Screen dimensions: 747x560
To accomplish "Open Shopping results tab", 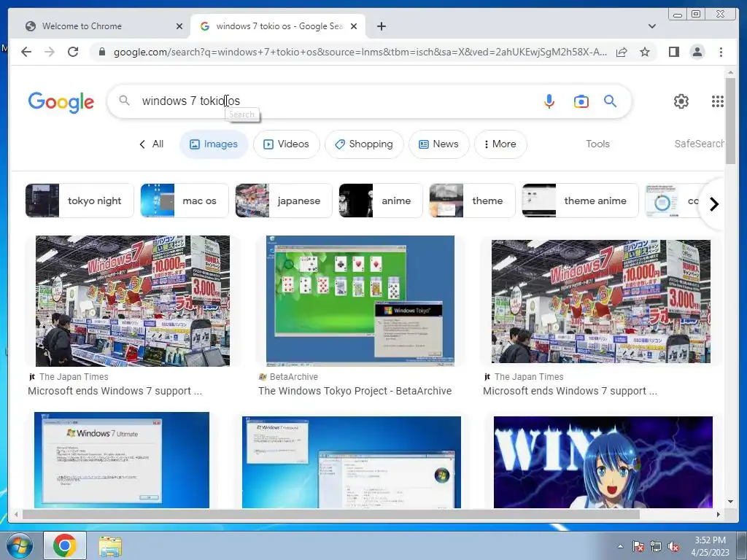I will [x=364, y=144].
